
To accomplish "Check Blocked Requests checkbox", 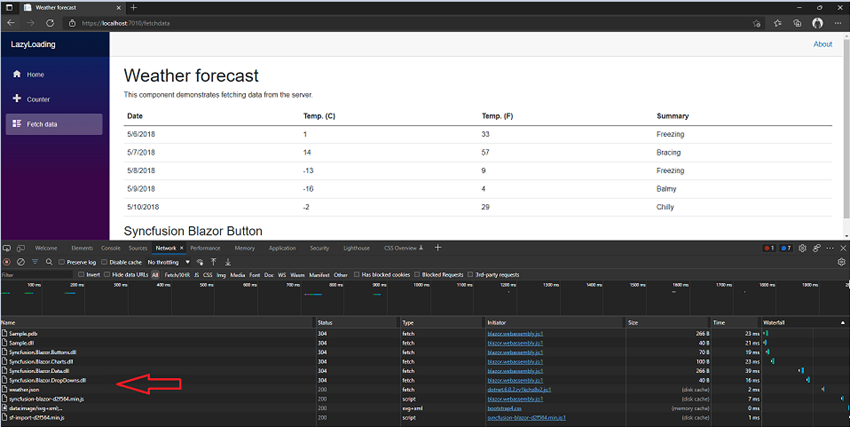I will point(417,275).
